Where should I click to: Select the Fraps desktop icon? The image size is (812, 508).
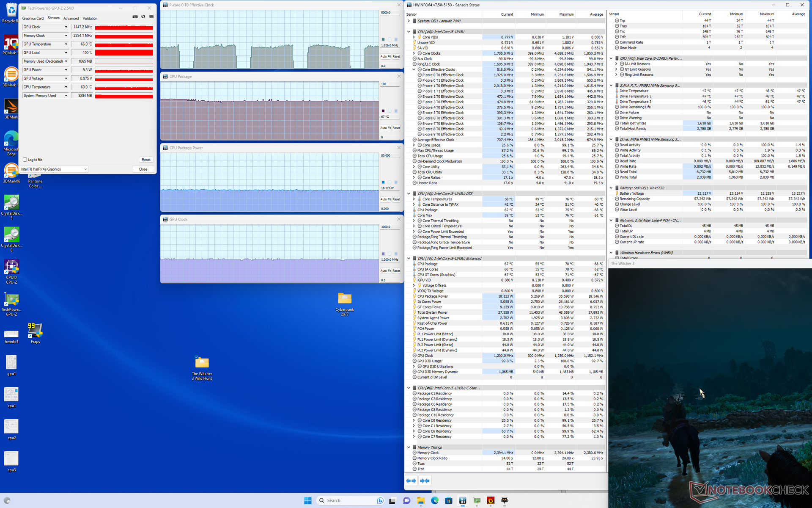(35, 333)
